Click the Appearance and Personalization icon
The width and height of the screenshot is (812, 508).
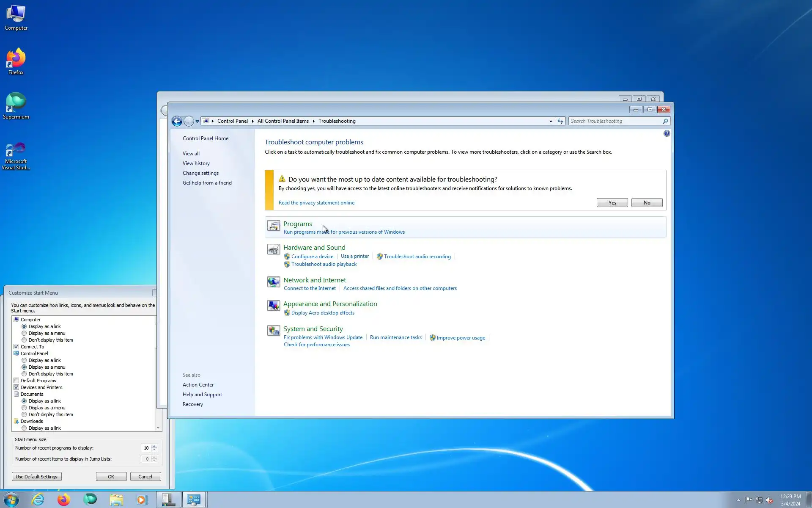pos(274,306)
